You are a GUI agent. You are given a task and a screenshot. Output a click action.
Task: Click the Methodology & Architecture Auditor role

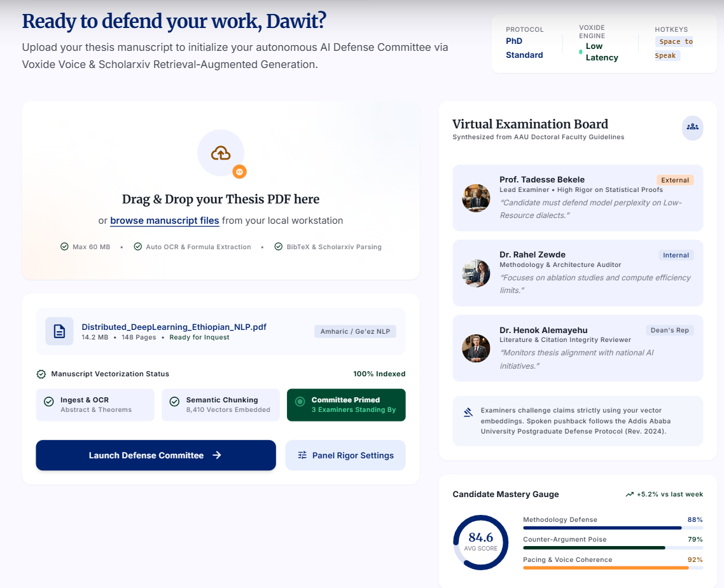(x=560, y=264)
